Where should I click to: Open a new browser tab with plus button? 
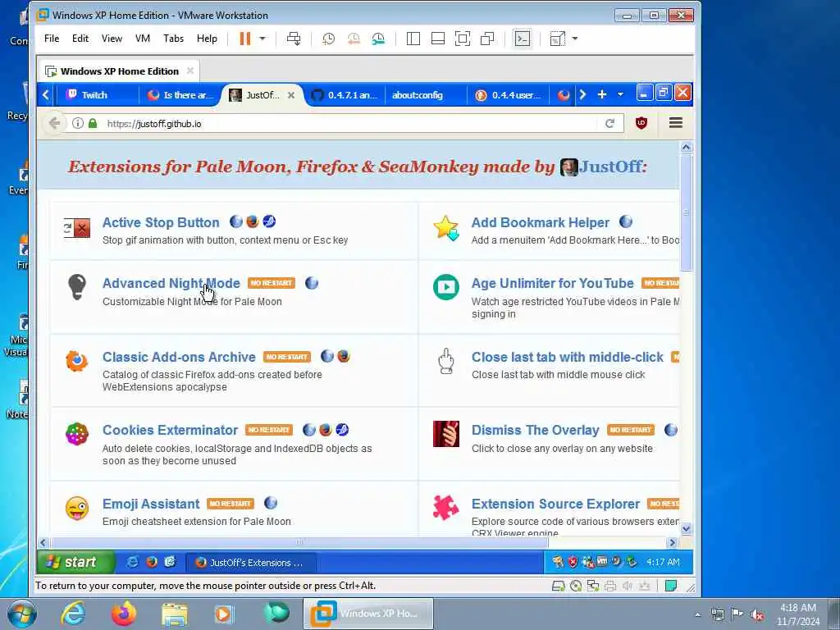tap(601, 94)
